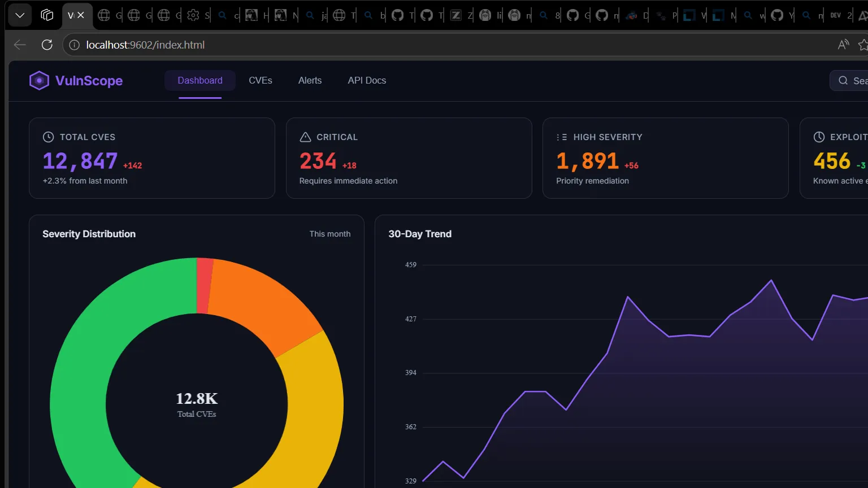Bookmark this page with the star icon
The width and height of the screenshot is (868, 488).
coord(863,45)
